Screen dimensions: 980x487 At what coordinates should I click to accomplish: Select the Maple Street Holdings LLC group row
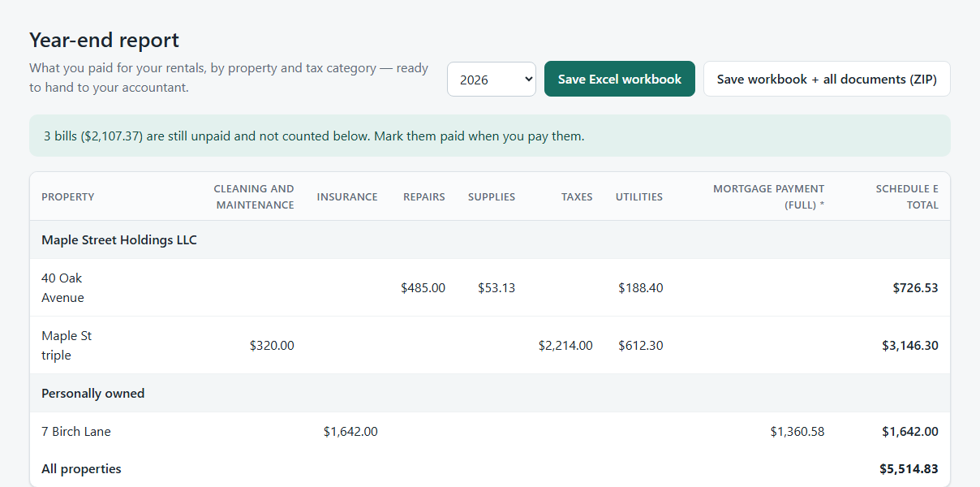490,239
